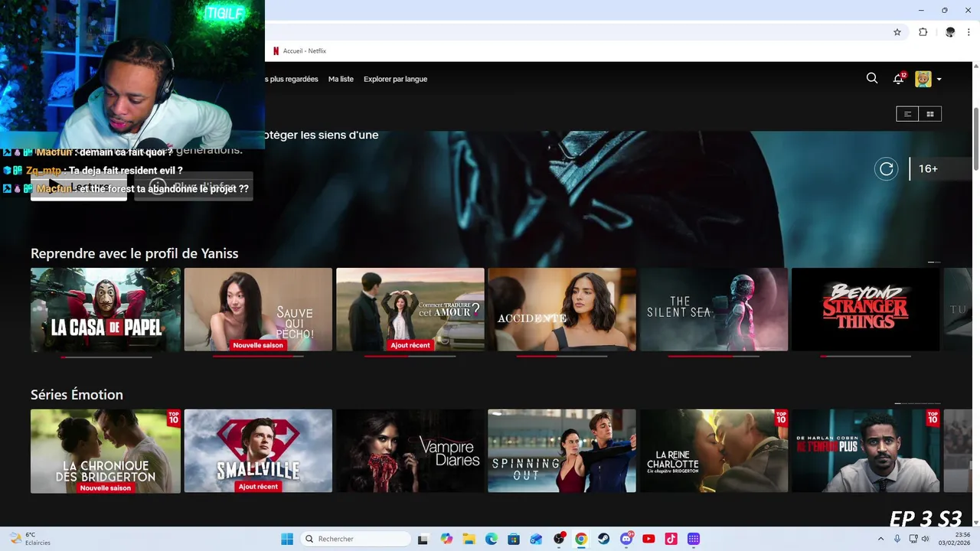Open Microsoft Store from taskbar
Image resolution: width=980 pixels, height=551 pixels.
(x=514, y=539)
